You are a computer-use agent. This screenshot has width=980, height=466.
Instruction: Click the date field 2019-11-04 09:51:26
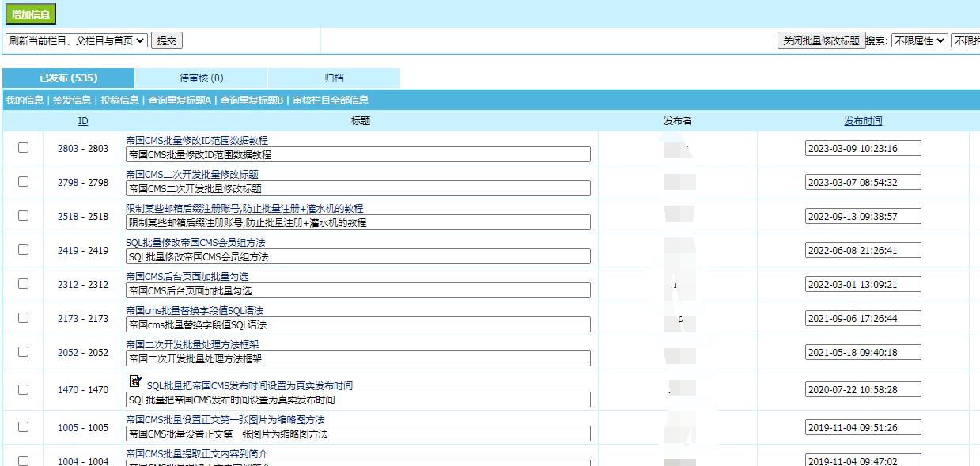[x=863, y=427]
